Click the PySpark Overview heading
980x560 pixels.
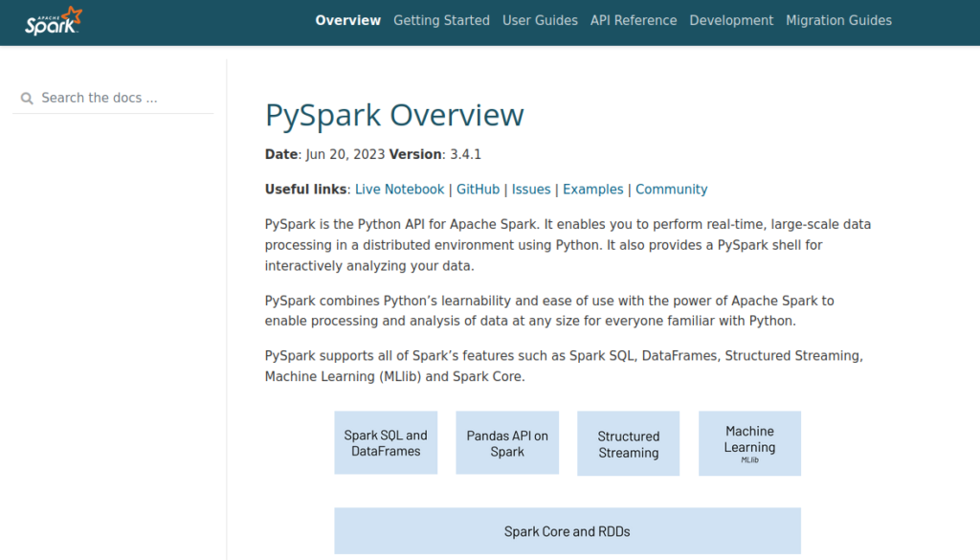coord(394,115)
